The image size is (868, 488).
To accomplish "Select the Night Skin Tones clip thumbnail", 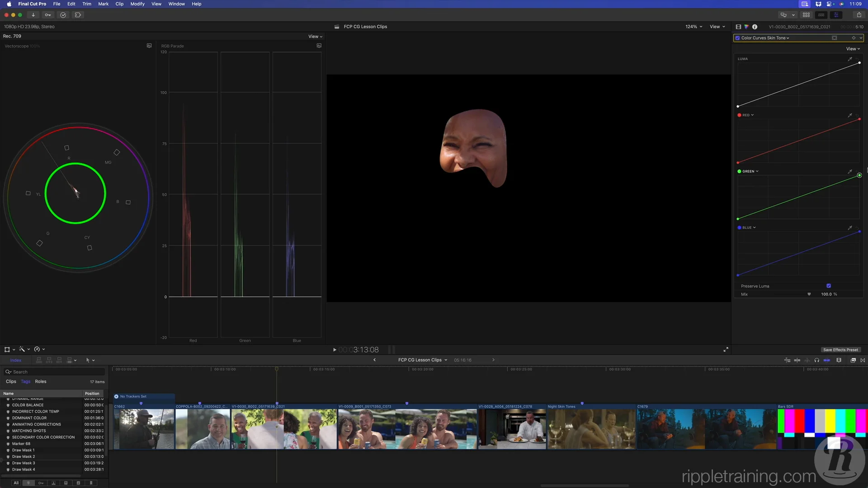I will point(591,429).
